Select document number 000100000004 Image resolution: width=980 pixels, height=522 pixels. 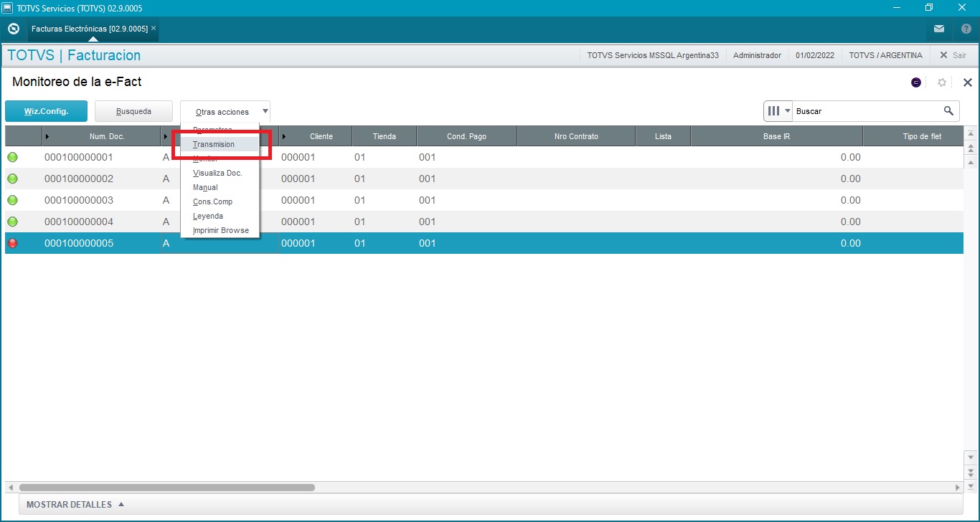click(x=79, y=222)
